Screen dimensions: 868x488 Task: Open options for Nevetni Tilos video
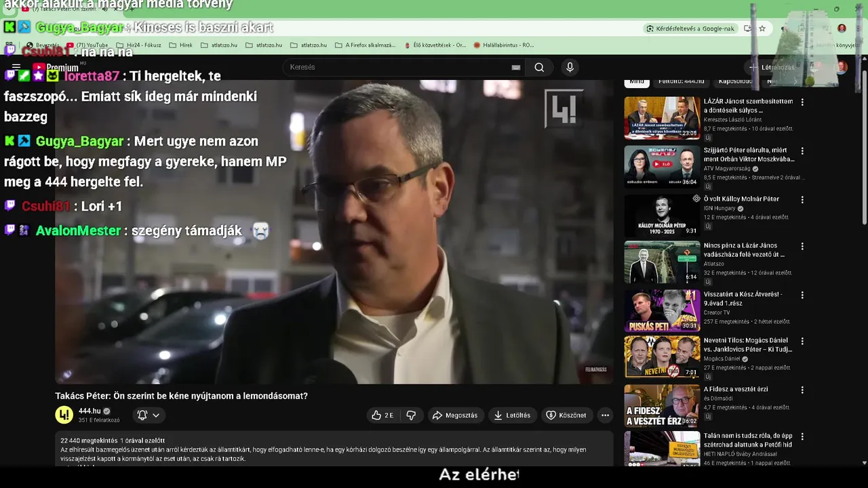(802, 341)
